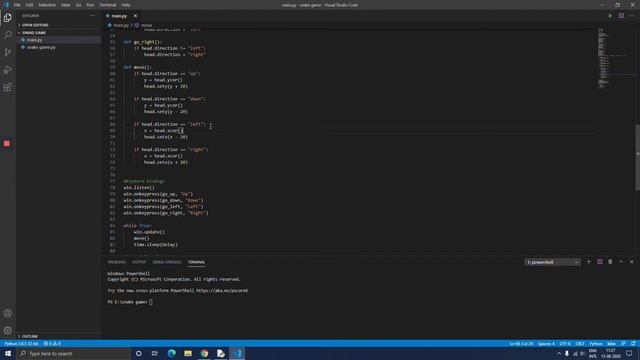This screenshot has width=640, height=360.
Task: Open the Search view in activity bar
Action: [x=7, y=35]
